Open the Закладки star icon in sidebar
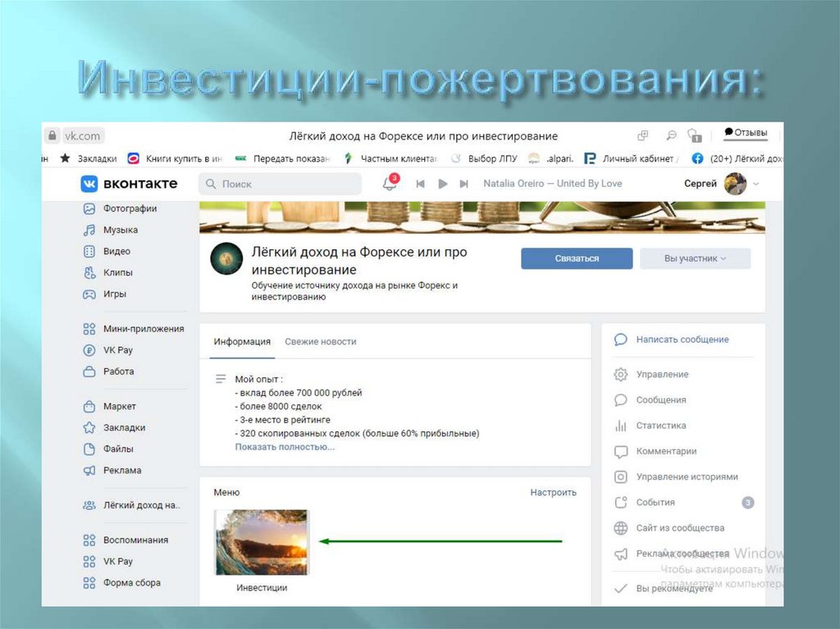The width and height of the screenshot is (840, 629). tap(89, 427)
